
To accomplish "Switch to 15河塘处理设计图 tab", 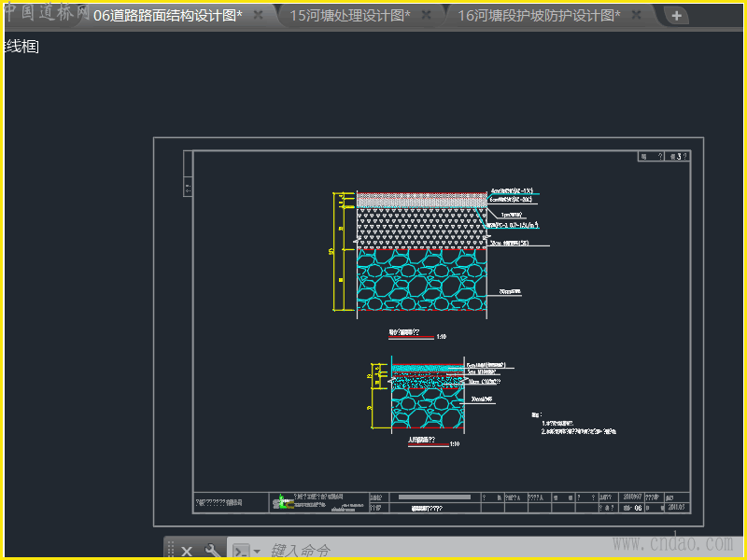I will point(349,16).
